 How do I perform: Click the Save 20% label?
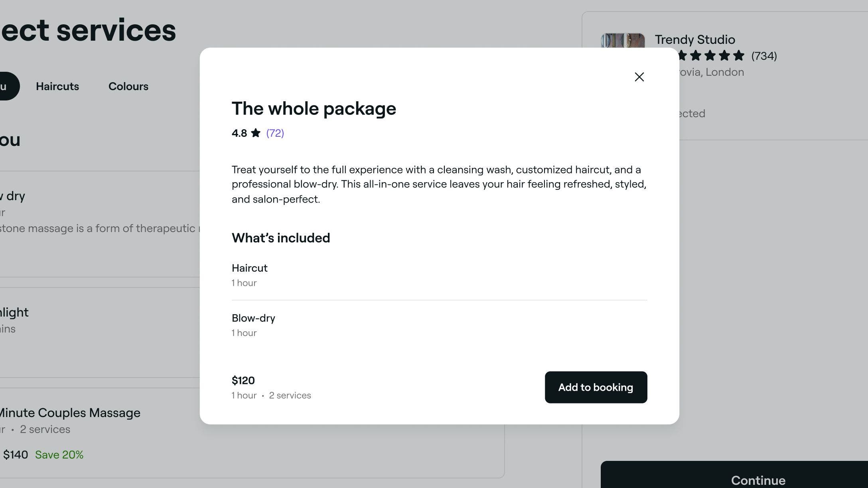(59, 455)
